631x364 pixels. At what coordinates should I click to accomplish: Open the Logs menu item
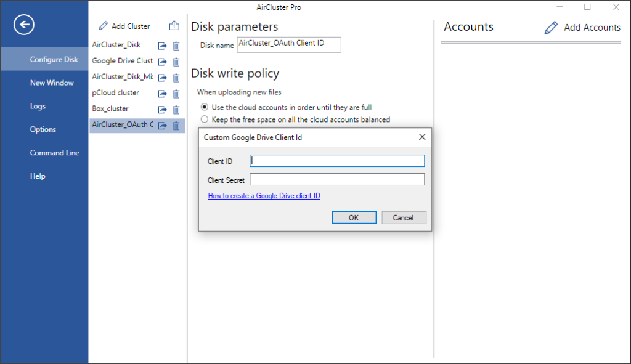[38, 106]
